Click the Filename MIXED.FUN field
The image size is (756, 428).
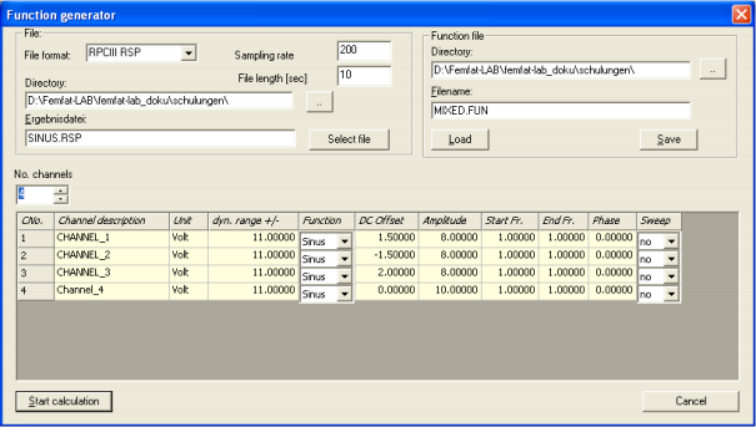[x=561, y=111]
